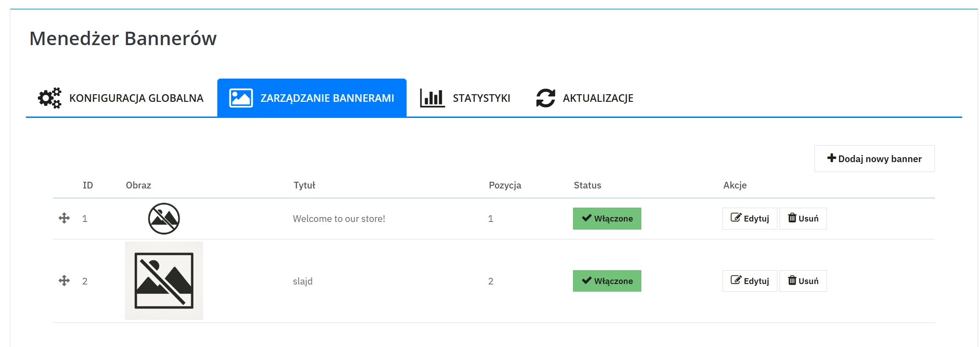Click the move cross icon beside banner 2
Viewport: 980px width, 347px height.
(x=64, y=281)
